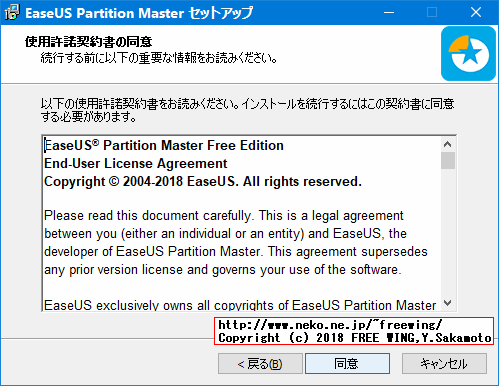Click the license scrollbar up arrow
The height and width of the screenshot is (386, 499).
(x=448, y=144)
